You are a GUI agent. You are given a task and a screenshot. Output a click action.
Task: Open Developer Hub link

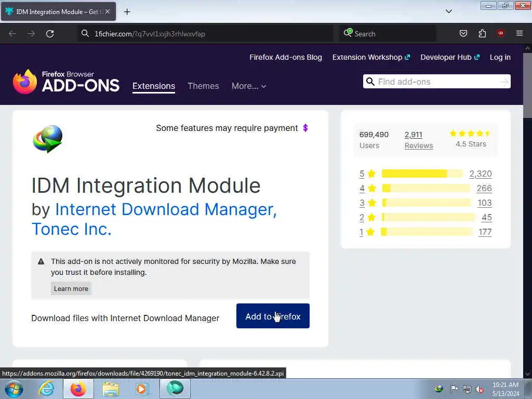450,57
